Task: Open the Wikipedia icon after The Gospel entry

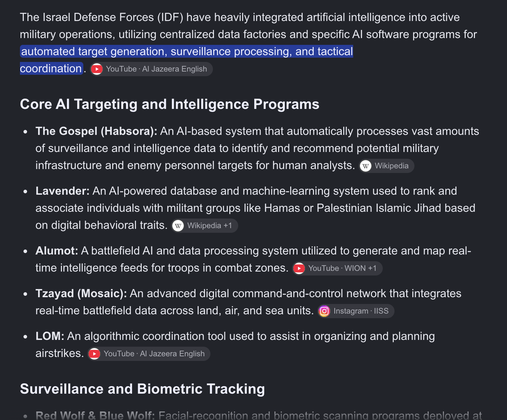Action: pos(366,166)
